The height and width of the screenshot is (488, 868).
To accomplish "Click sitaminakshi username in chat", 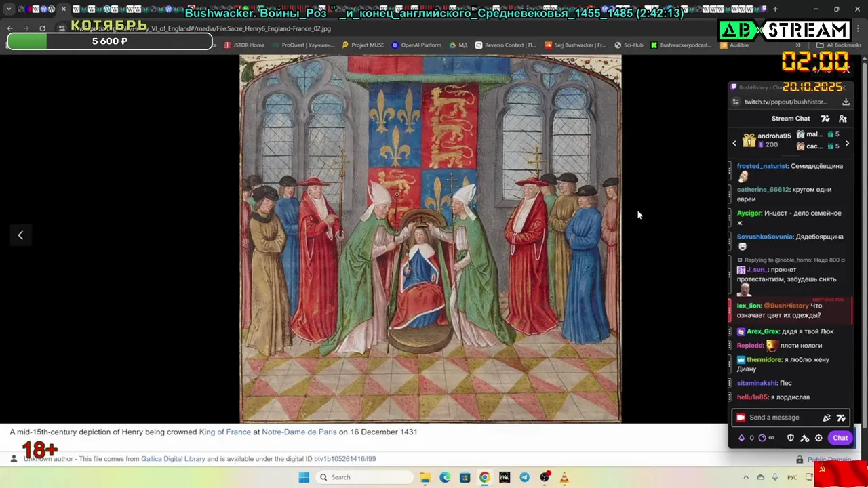I will pyautogui.click(x=757, y=383).
